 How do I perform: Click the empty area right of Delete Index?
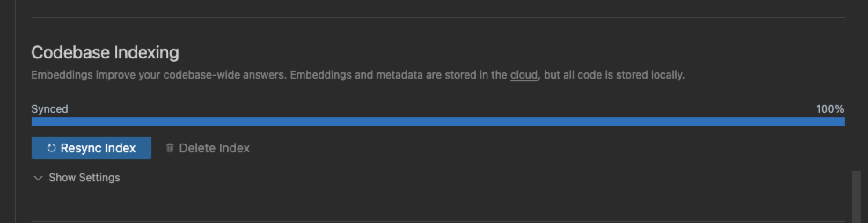point(484,148)
